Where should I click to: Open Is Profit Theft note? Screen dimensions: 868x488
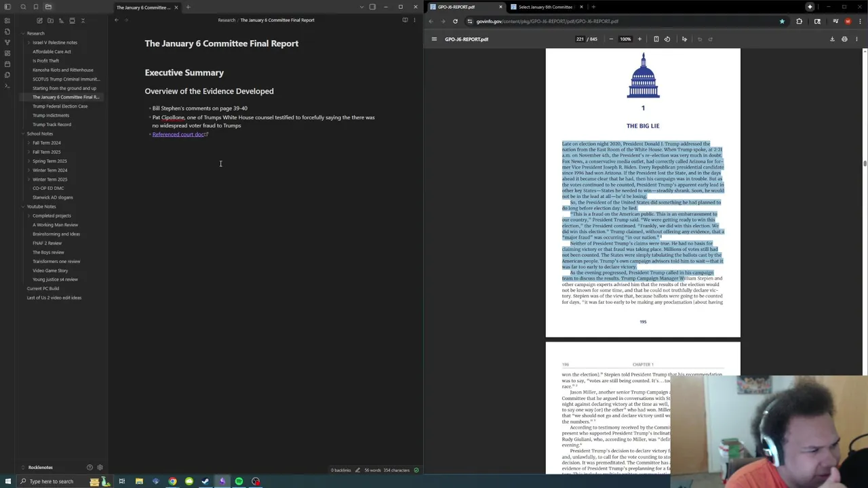pyautogui.click(x=45, y=60)
